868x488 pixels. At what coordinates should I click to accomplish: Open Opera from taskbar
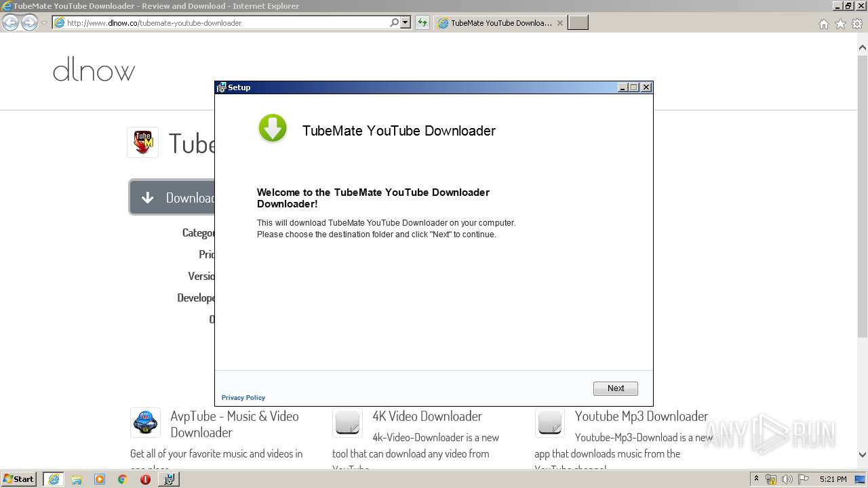(x=145, y=479)
